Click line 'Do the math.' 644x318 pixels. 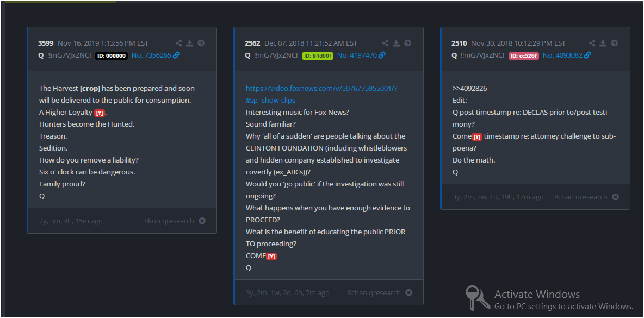[474, 160]
